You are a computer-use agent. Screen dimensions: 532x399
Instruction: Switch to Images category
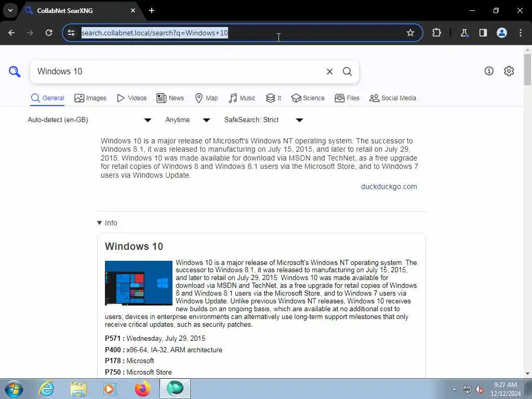[x=90, y=98]
